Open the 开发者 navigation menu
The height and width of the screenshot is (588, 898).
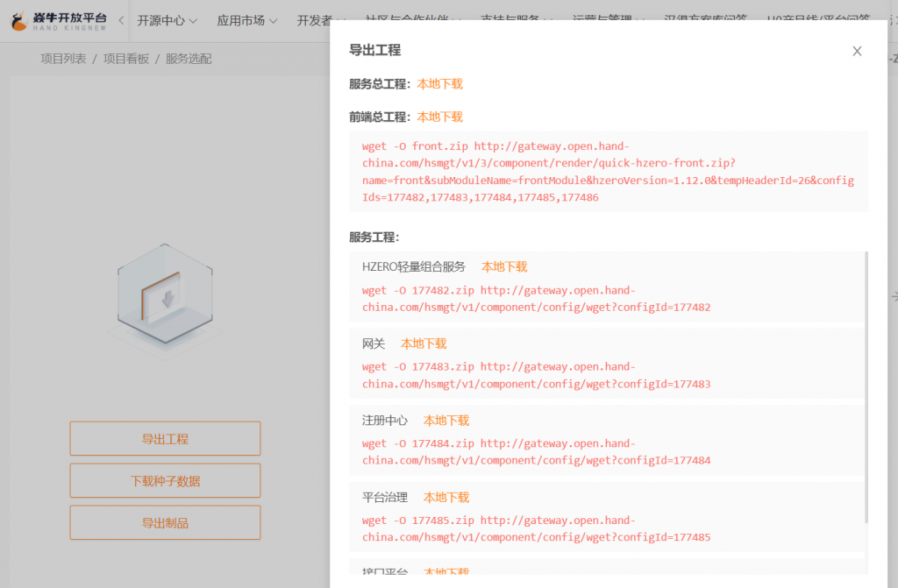pyautogui.click(x=316, y=20)
